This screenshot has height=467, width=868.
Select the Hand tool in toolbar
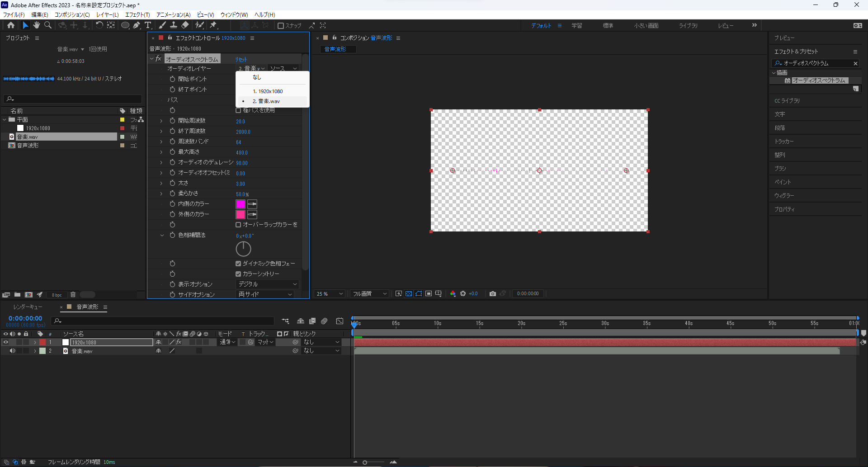[x=37, y=25]
